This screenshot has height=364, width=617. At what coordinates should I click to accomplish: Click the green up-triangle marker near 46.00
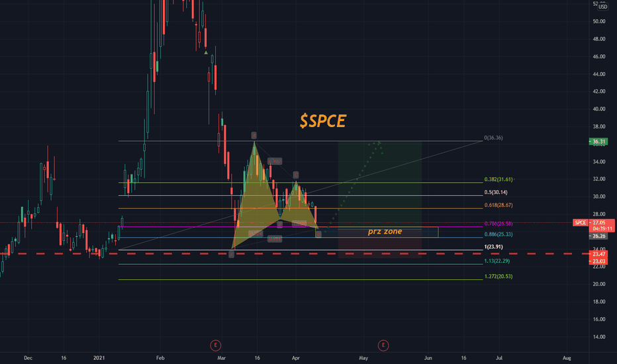tap(206, 52)
